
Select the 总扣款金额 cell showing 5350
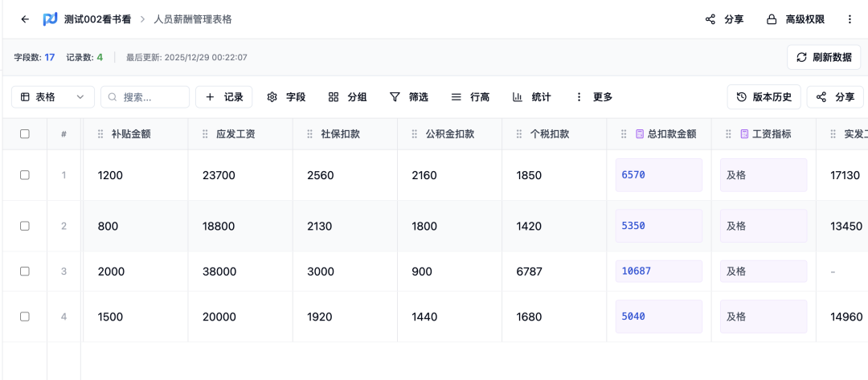click(x=659, y=226)
